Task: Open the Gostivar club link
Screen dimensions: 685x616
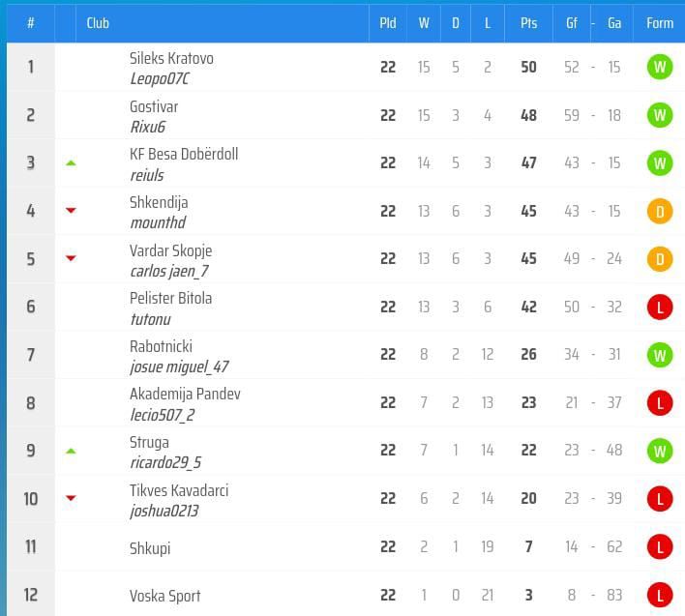Action: pyautogui.click(x=154, y=106)
